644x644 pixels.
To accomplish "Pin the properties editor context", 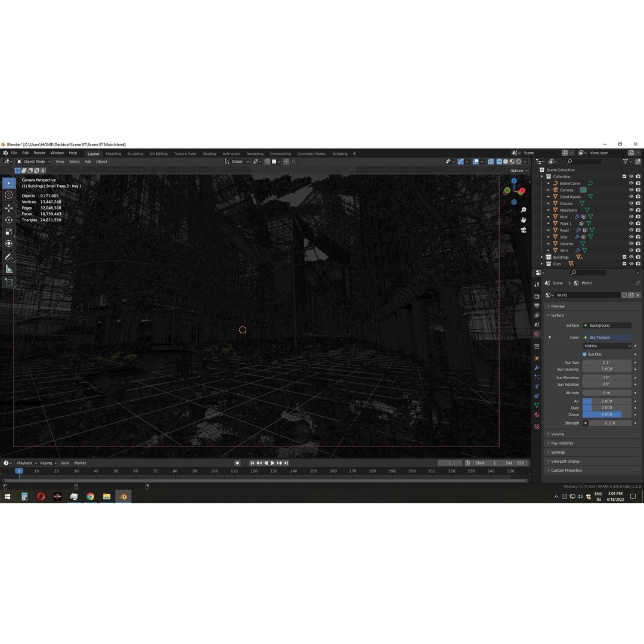I will pyautogui.click(x=637, y=283).
